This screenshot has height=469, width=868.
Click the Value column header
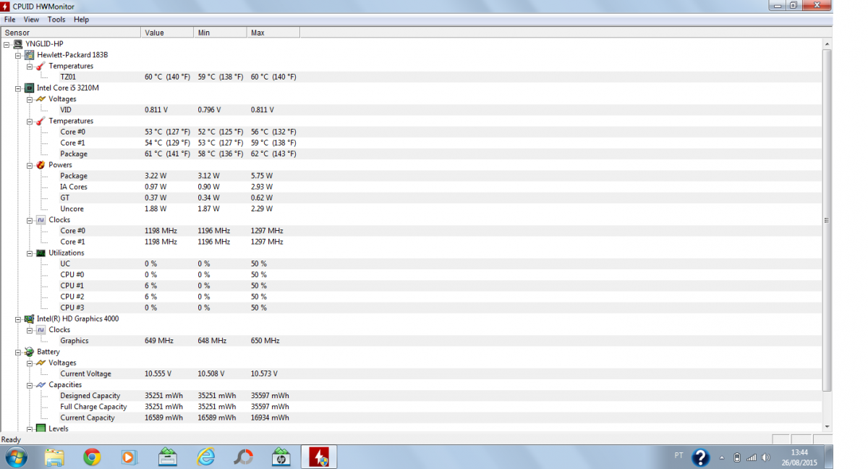[x=167, y=33]
